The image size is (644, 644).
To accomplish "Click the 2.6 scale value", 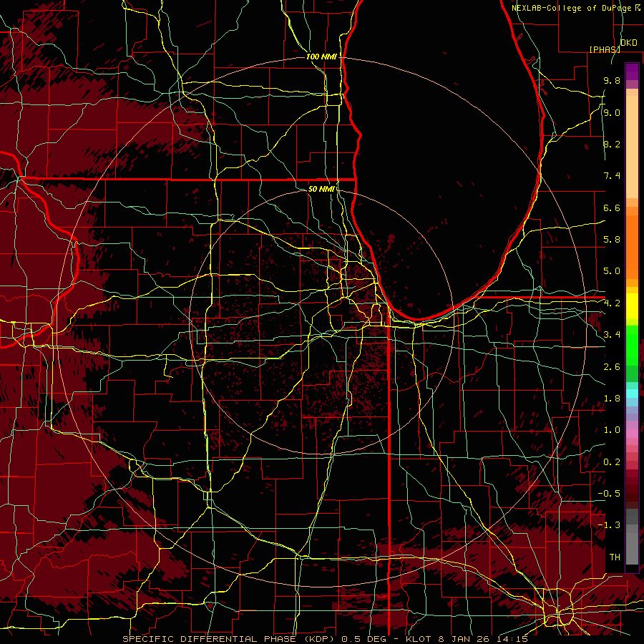I will click(x=612, y=366).
